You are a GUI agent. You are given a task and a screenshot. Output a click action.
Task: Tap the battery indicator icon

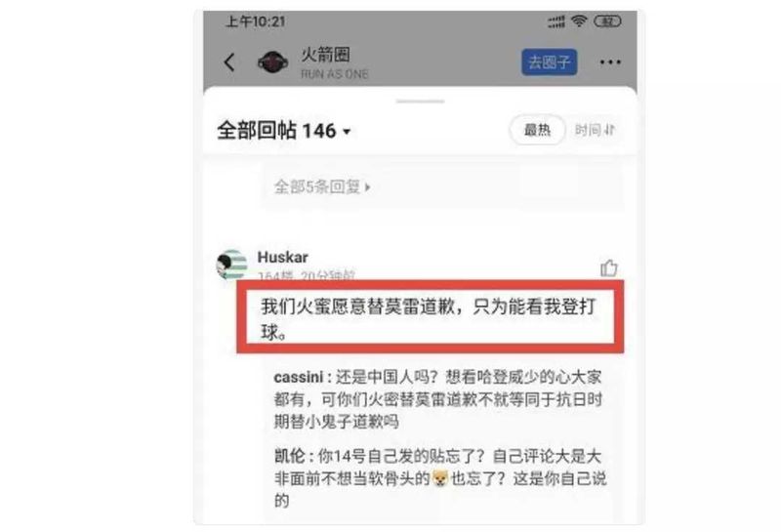click(x=607, y=21)
